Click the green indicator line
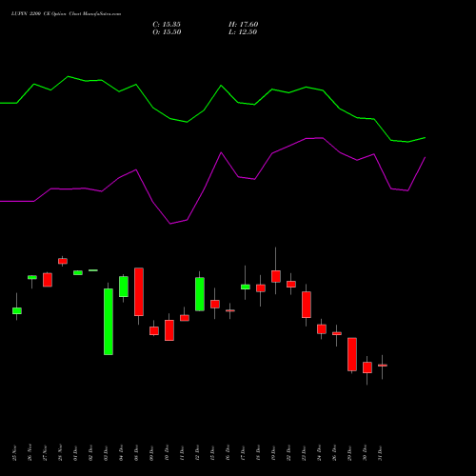This screenshot has height=476, width=476. tap(221, 86)
